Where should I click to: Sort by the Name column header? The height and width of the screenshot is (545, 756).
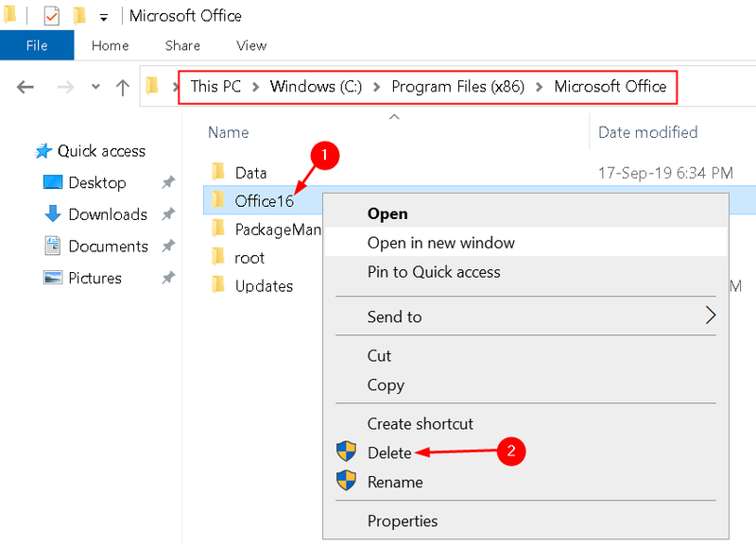click(x=228, y=132)
